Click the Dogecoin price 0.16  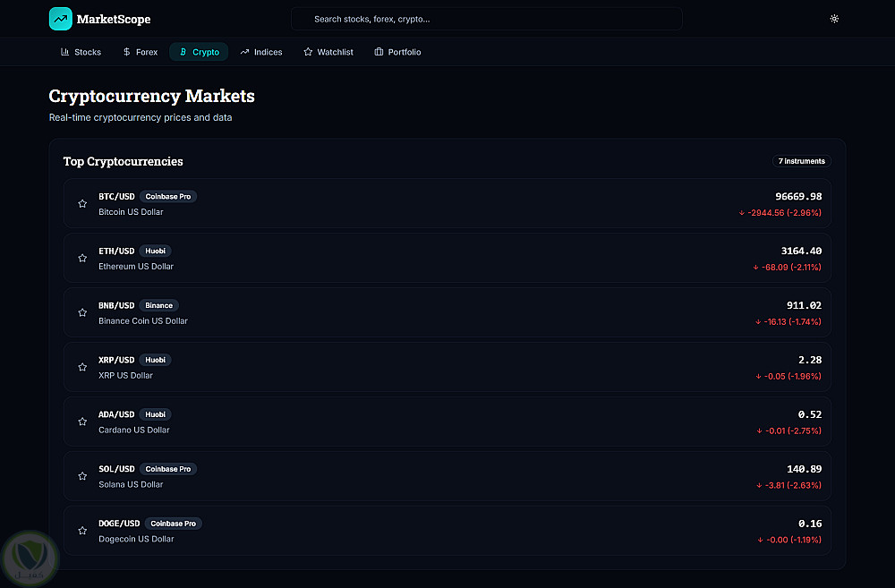809,524
